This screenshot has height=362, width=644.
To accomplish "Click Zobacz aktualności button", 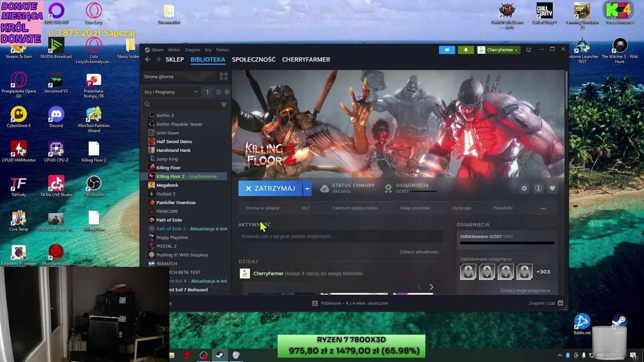I will (x=419, y=252).
